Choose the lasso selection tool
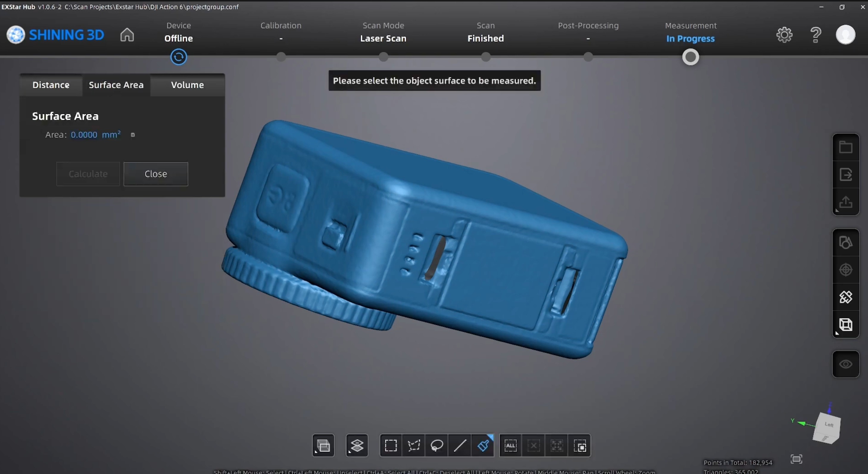Viewport: 868px width, 474px height. pyautogui.click(x=437, y=445)
